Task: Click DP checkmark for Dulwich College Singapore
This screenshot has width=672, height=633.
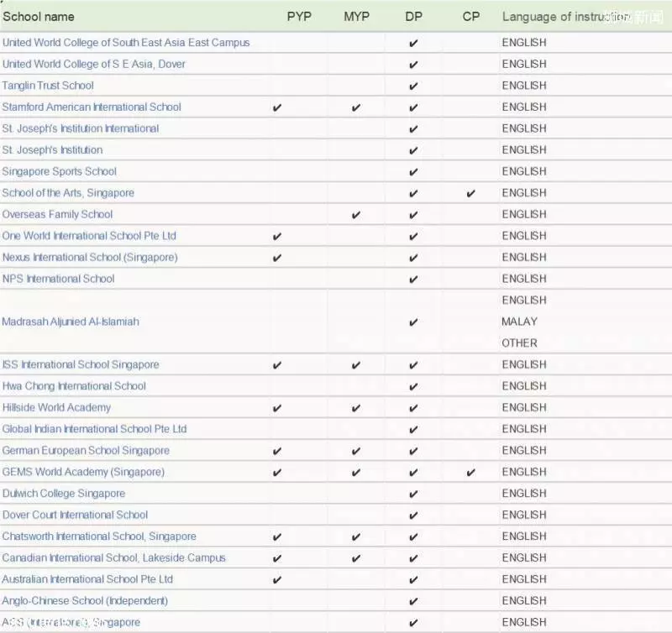Action: pos(413,494)
